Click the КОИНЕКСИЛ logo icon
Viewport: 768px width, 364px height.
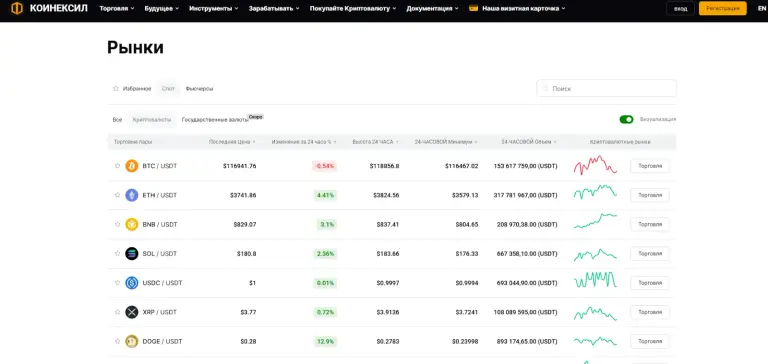tap(17, 8)
